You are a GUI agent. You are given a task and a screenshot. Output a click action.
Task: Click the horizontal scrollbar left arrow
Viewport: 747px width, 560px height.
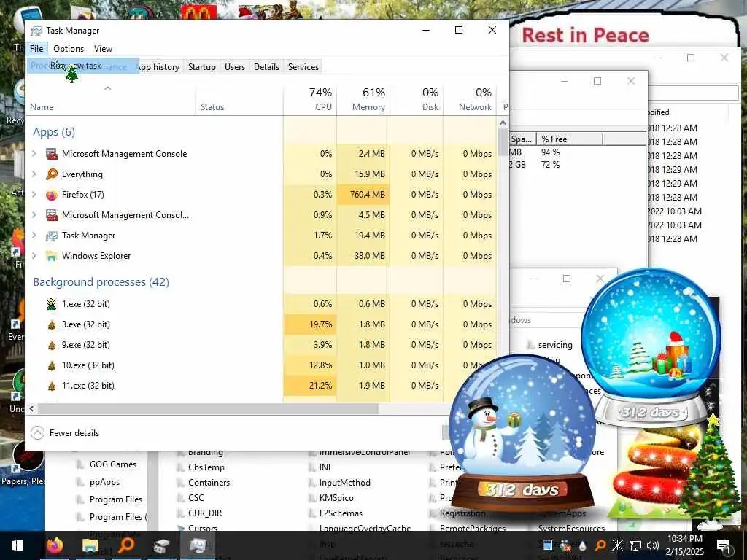tap(32, 408)
